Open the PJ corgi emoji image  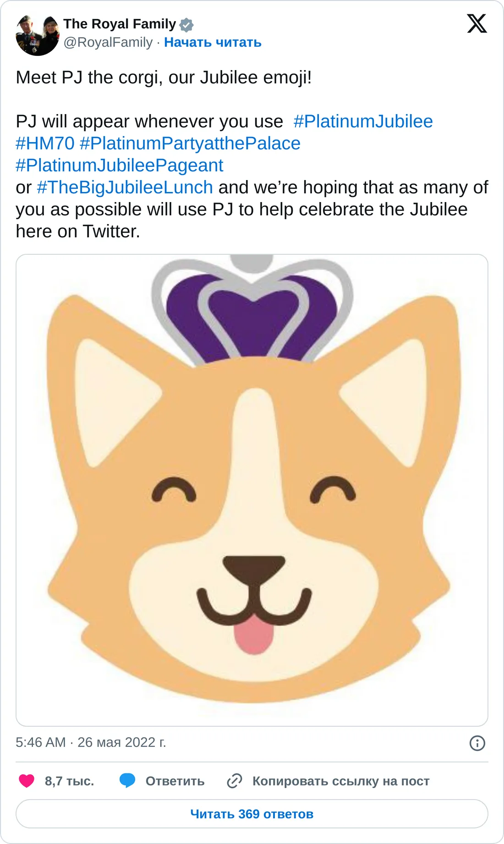252,490
